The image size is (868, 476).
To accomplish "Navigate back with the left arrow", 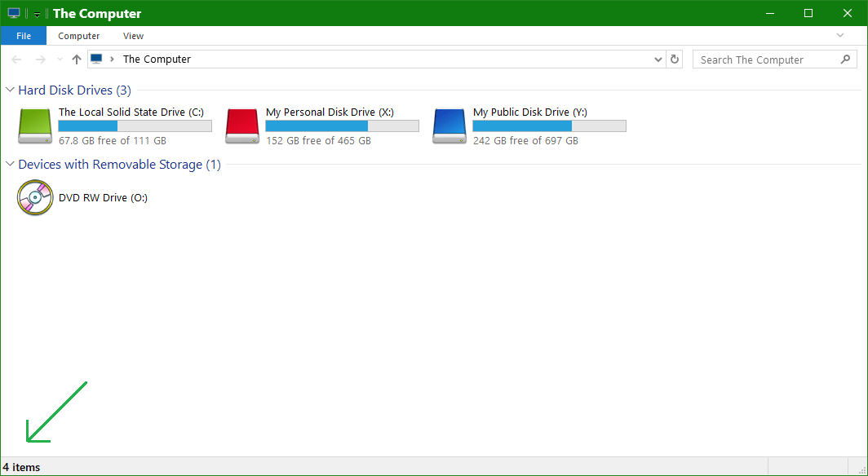I will coord(15,59).
